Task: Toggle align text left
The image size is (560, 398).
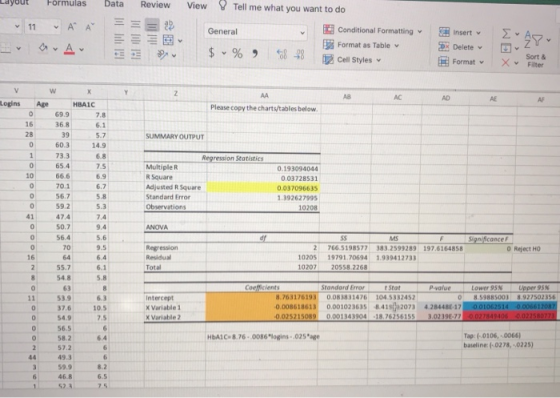Action: (119, 38)
